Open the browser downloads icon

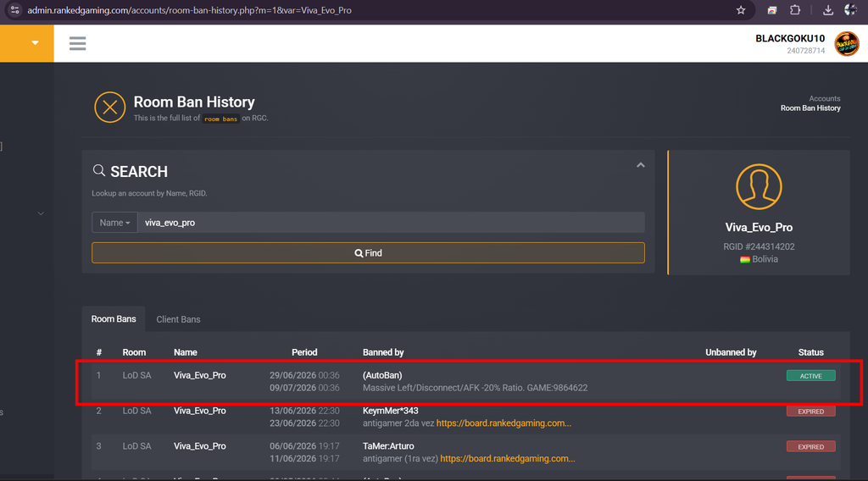827,10
